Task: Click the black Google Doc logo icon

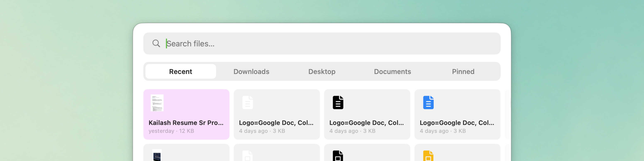Action: pos(338,103)
